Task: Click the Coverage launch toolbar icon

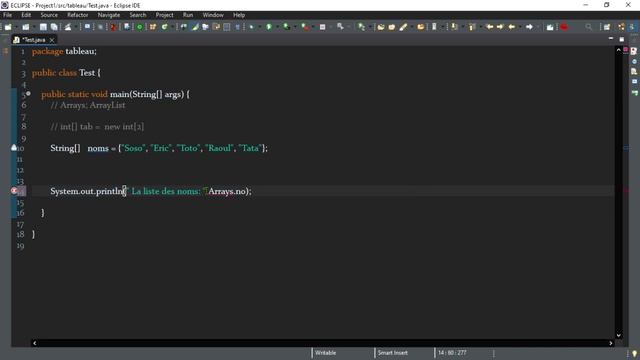Action: (287, 27)
